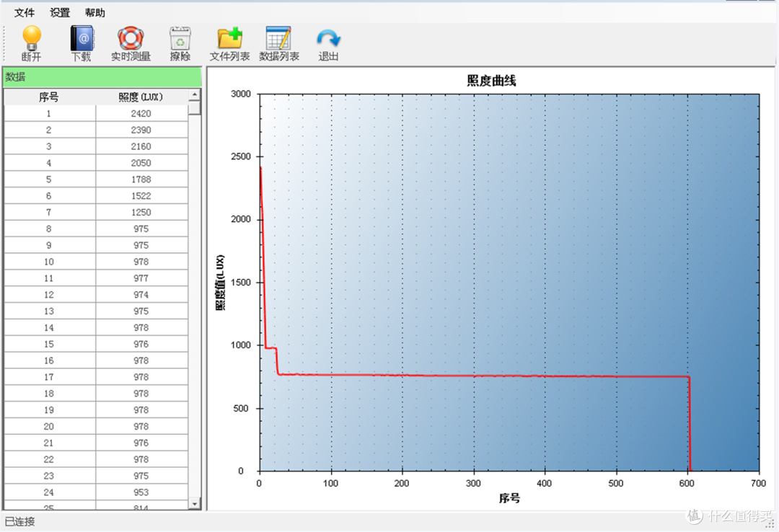Click the data table scroll down arrow
This screenshot has width=779, height=532.
pyautogui.click(x=195, y=504)
